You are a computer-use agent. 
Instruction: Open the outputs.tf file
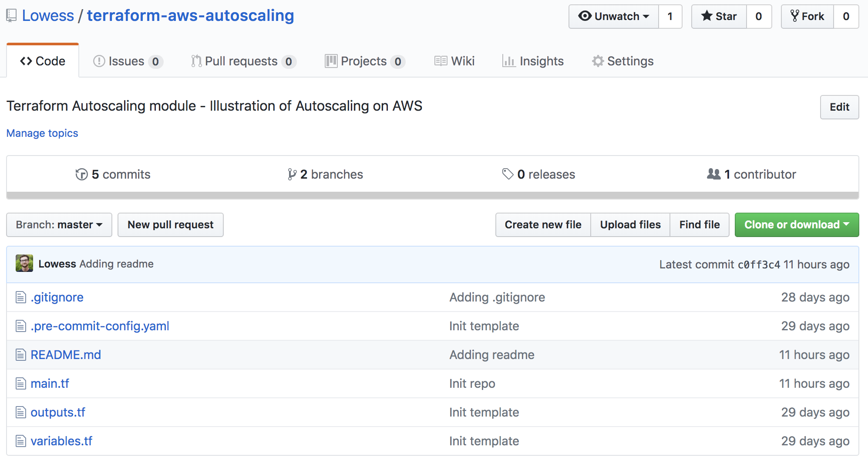coord(58,412)
